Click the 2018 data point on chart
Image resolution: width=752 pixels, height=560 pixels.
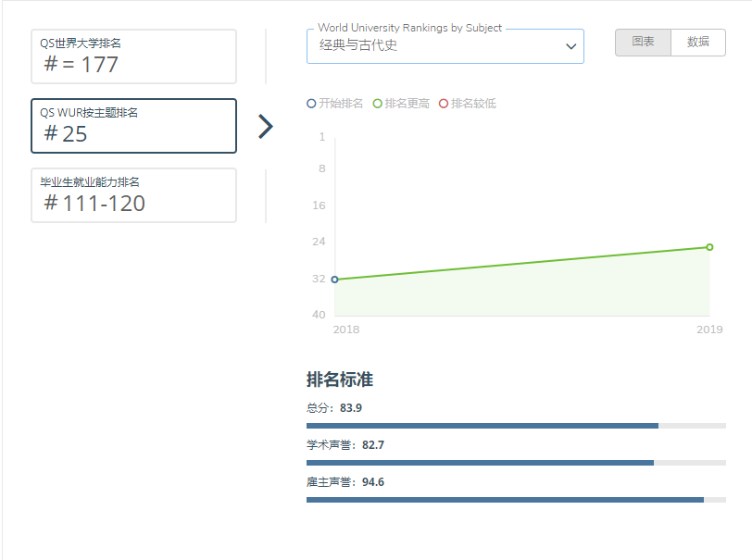334,279
